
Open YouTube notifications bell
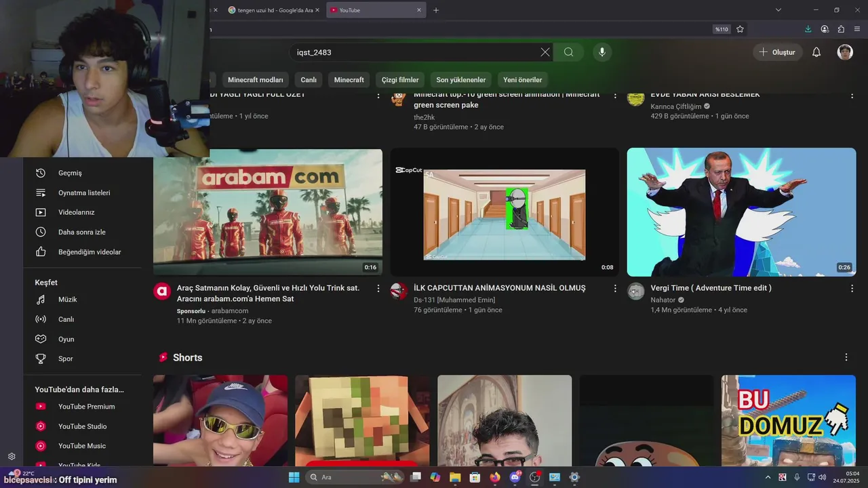pos(816,52)
